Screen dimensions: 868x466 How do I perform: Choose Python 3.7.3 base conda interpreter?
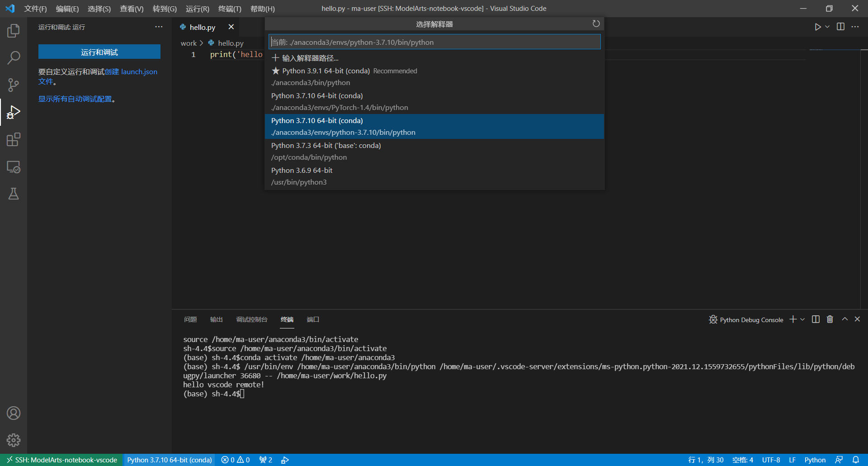click(x=434, y=151)
